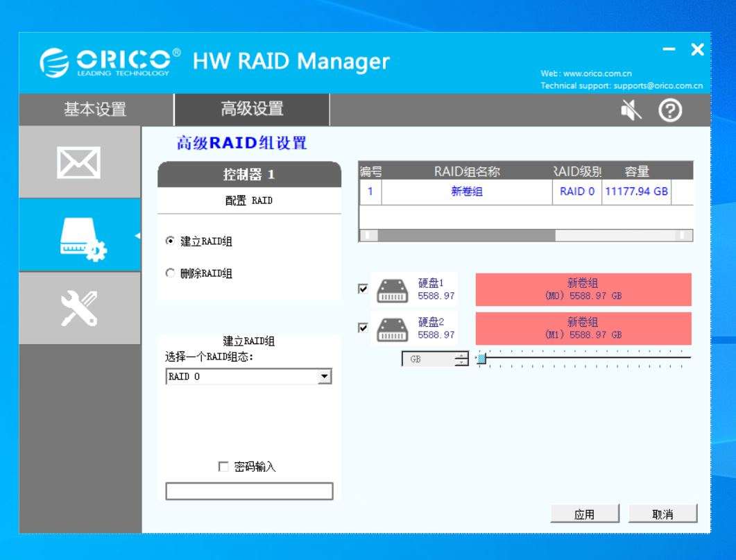Viewport: 736px width, 560px height.
Task: Select the 新卷组 cell in RAID table
Action: [x=467, y=192]
